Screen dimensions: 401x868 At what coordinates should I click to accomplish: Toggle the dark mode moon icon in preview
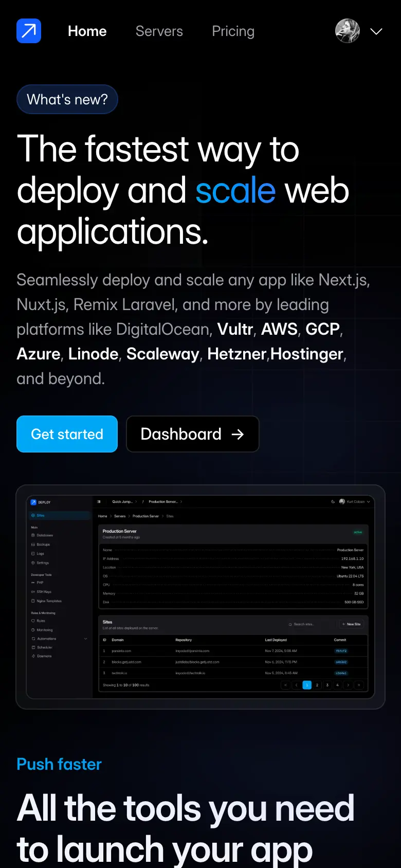pos(333,502)
